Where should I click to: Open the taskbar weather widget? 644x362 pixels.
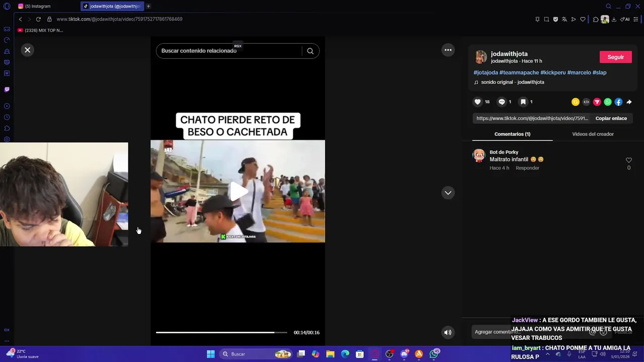(23, 354)
